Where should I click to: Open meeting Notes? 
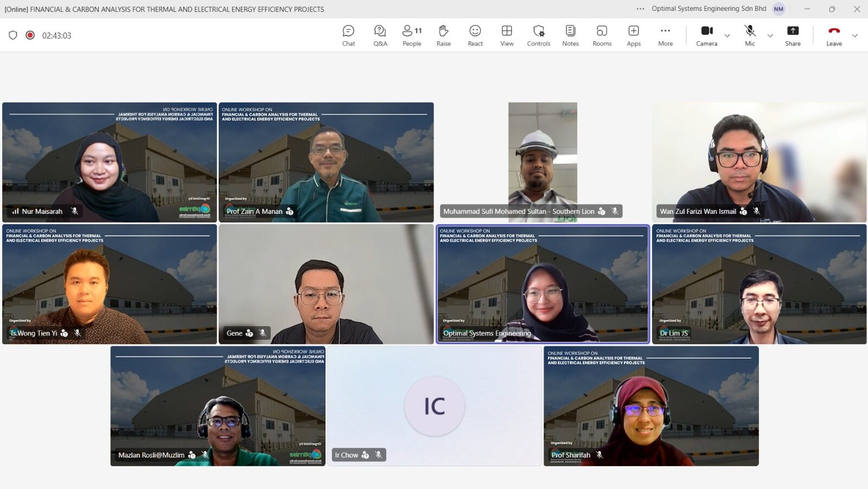(570, 36)
